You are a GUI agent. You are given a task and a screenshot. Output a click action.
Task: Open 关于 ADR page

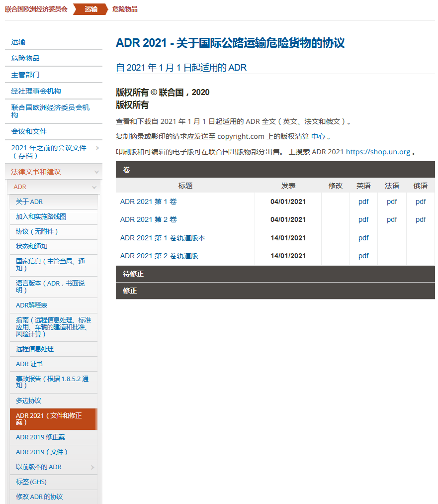[x=29, y=202]
